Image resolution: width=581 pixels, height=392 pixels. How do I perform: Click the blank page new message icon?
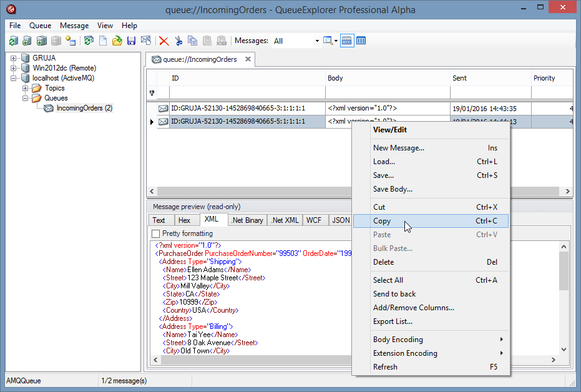[x=104, y=41]
